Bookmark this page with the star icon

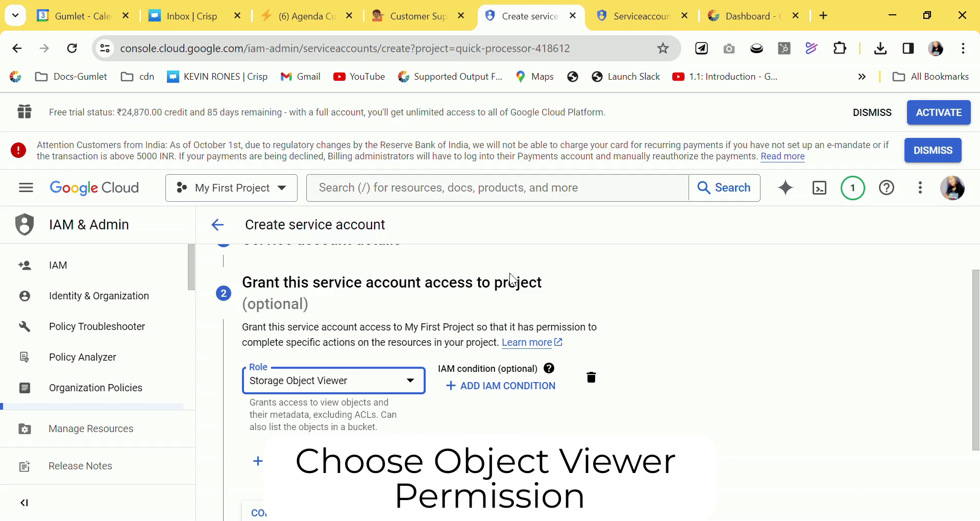click(x=663, y=49)
